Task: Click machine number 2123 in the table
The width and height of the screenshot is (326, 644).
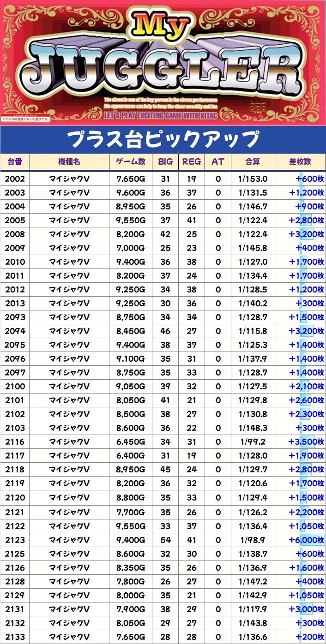Action: (15, 540)
